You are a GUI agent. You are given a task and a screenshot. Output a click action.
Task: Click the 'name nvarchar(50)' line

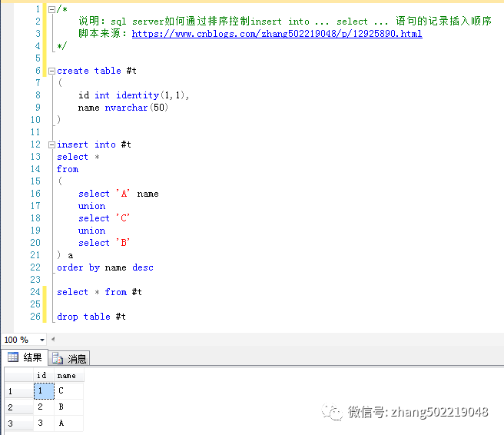coord(123,108)
